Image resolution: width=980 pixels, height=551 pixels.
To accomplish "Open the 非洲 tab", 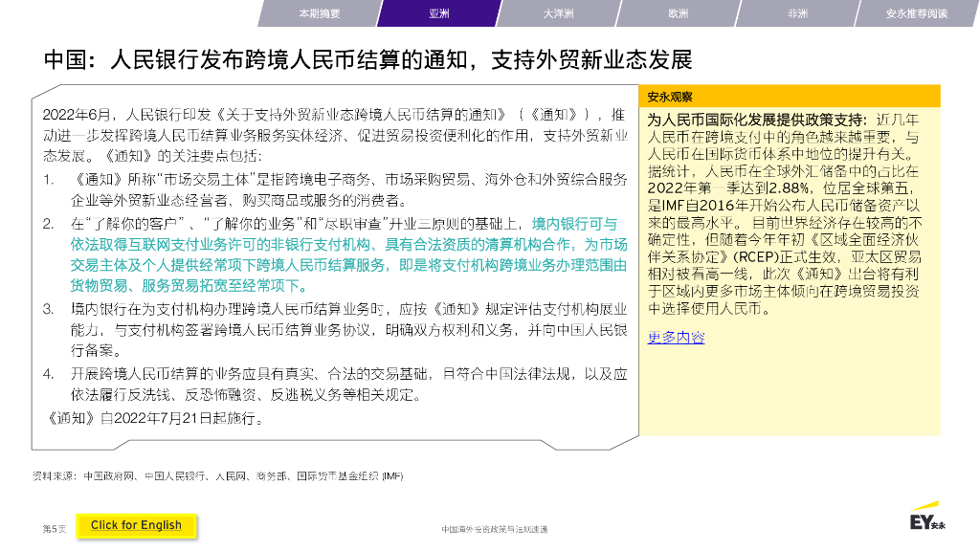I will pyautogui.click(x=797, y=13).
